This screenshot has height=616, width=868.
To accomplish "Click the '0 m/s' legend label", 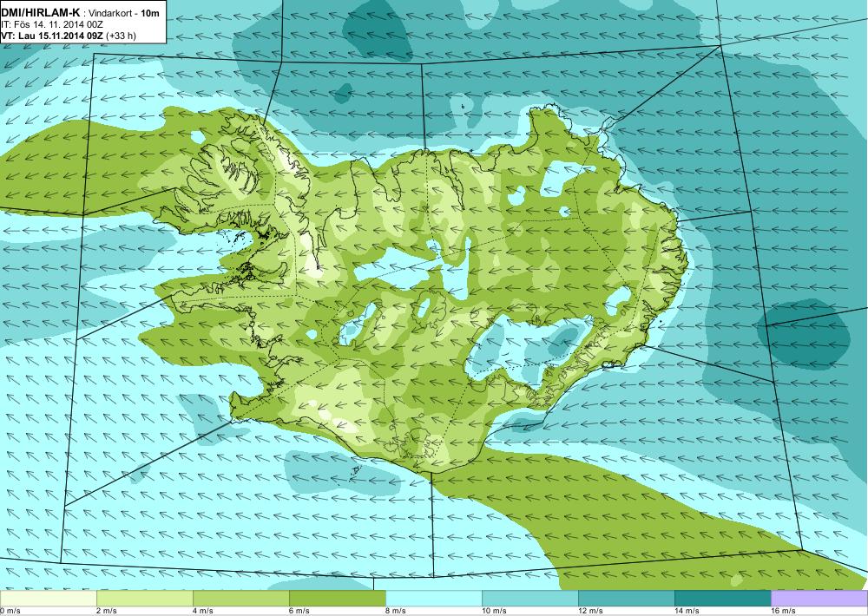I will [x=10, y=611].
